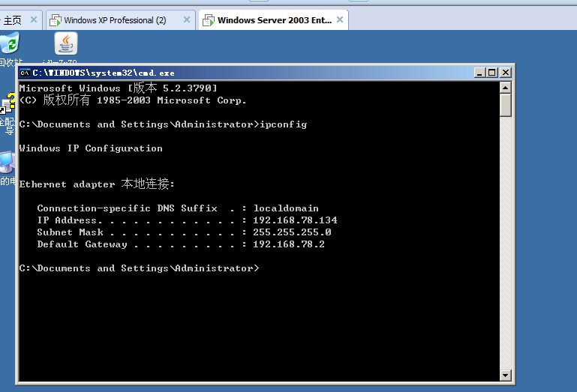Click the VM icon on Windows XP tab
577x392 pixels.
pos(56,20)
